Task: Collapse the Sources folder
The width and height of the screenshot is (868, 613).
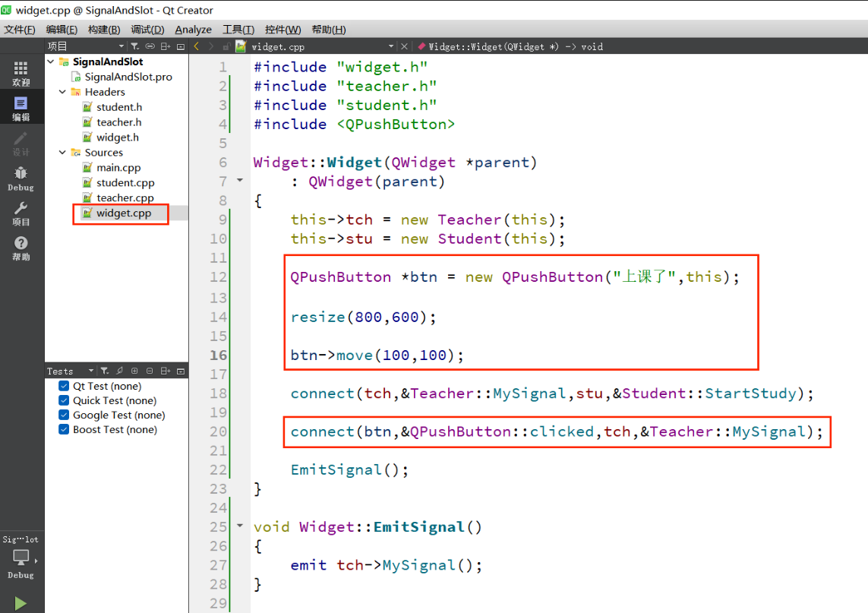Action: pos(62,152)
